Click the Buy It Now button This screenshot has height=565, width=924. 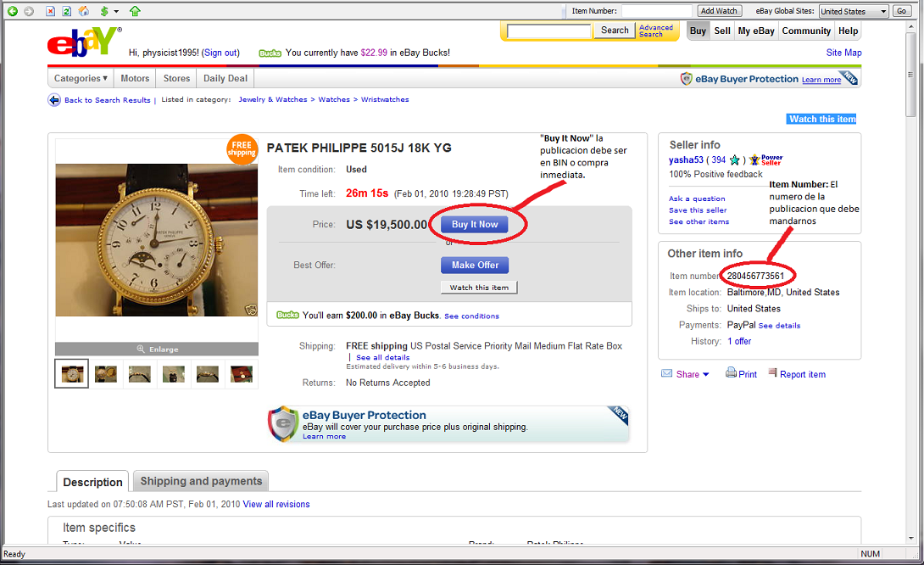[x=475, y=224]
